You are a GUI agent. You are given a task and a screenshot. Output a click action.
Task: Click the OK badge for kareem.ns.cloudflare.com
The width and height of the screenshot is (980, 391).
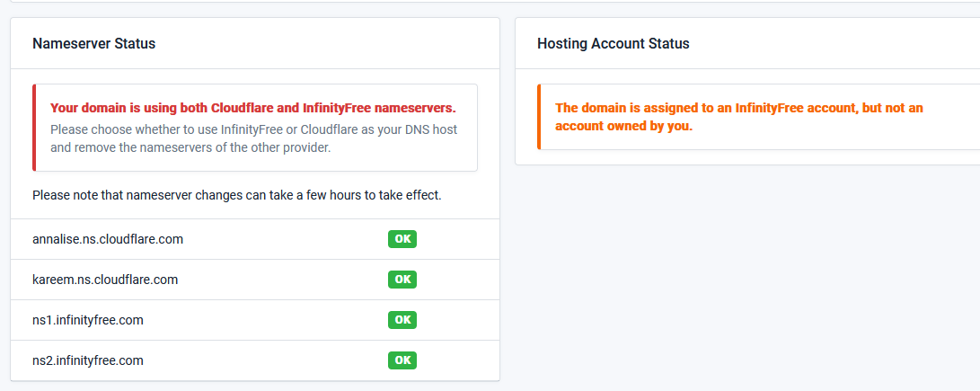pyautogui.click(x=402, y=280)
